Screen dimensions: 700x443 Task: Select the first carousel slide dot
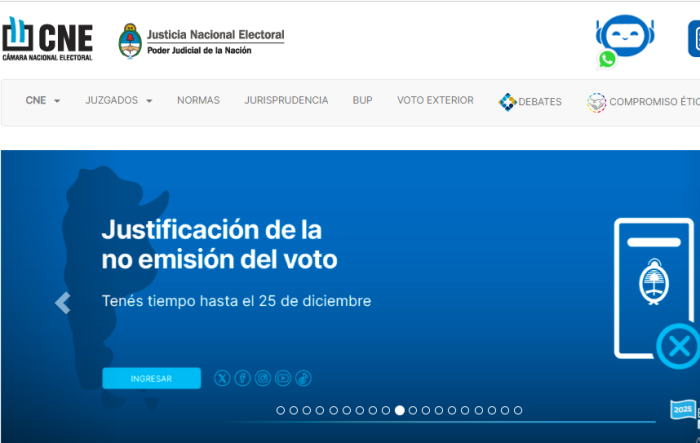[x=281, y=410]
